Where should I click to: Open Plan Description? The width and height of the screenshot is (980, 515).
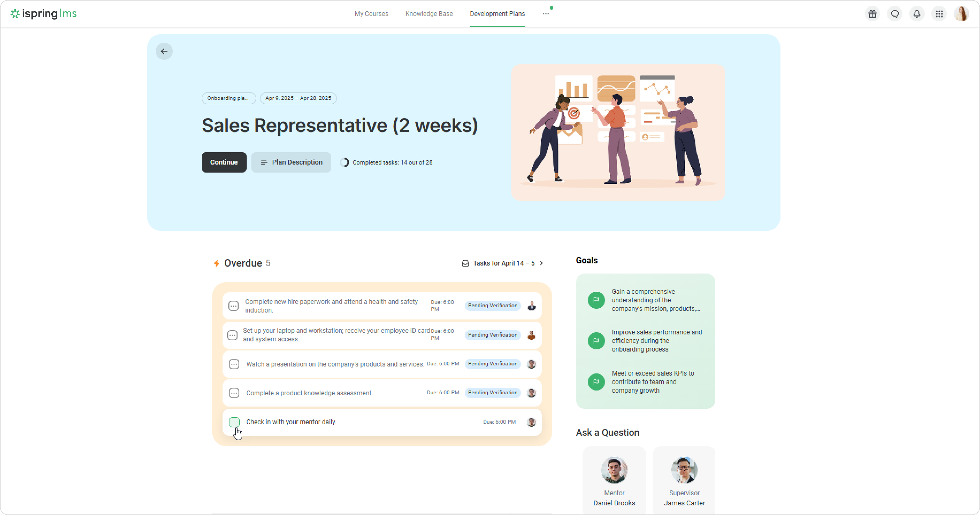(x=291, y=162)
